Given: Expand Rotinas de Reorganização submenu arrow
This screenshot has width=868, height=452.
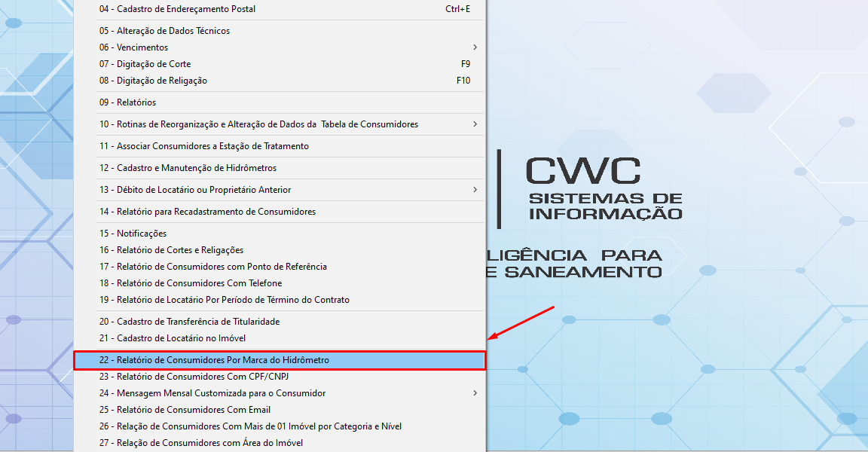Looking at the screenshot, I should (x=475, y=124).
